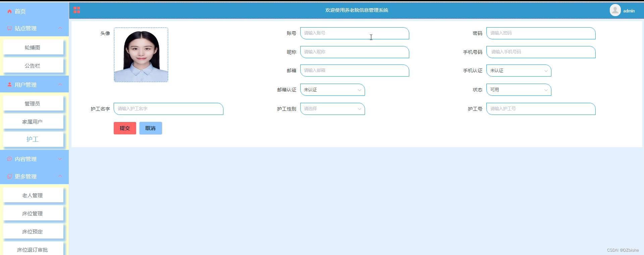The height and width of the screenshot is (255, 644).
Task: Select the 护工 menu item
Action: point(33,139)
